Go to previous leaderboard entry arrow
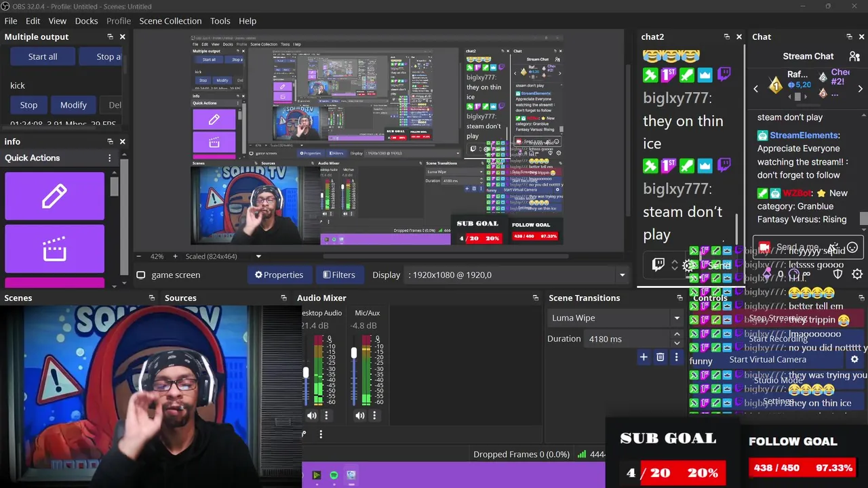This screenshot has width=868, height=488. tap(756, 89)
